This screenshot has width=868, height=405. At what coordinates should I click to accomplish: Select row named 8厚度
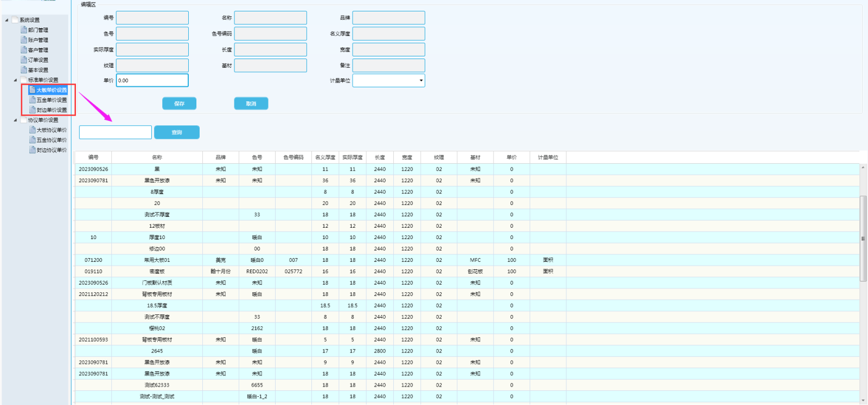point(467,192)
